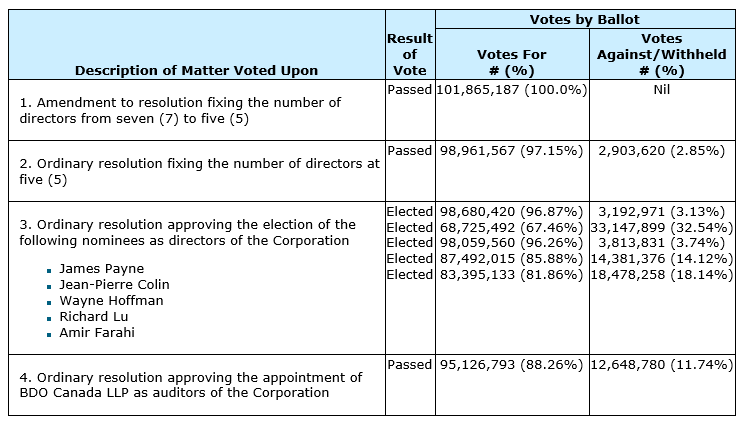Select the 18,478,258 (18.14%) withheld value
Screen dimensions: 747x422
click(x=661, y=275)
